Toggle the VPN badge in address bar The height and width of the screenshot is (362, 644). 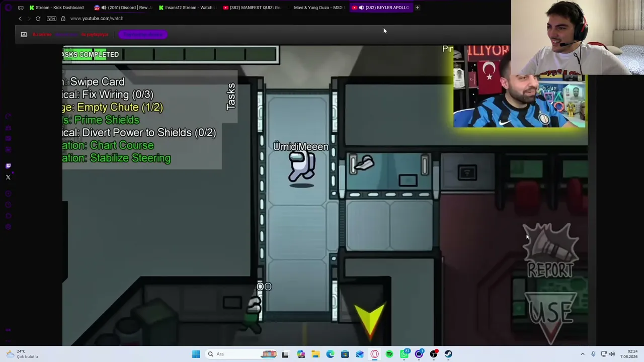click(51, 19)
